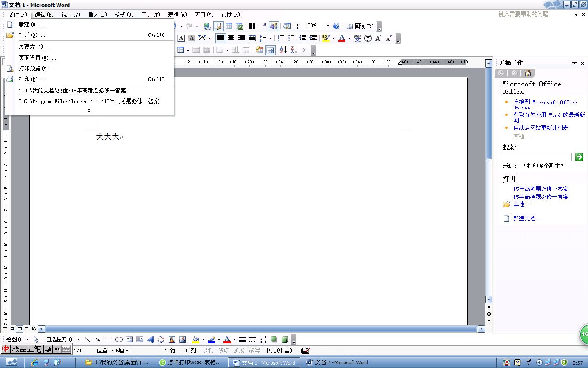This screenshot has width=588, height=368.
Task: Click the spelling check status icon
Action: click(305, 351)
